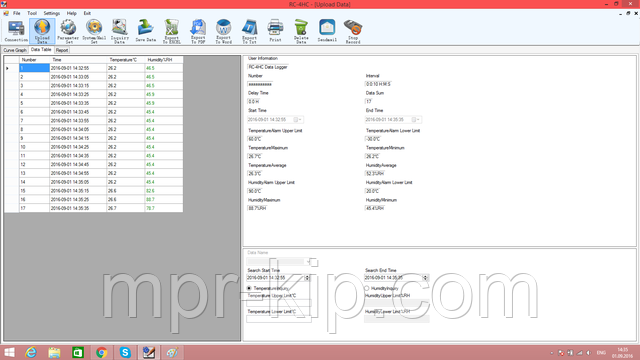The image size is (640, 360).
Task: Select the Humidity Inquiry radio button
Action: [x=367, y=288]
